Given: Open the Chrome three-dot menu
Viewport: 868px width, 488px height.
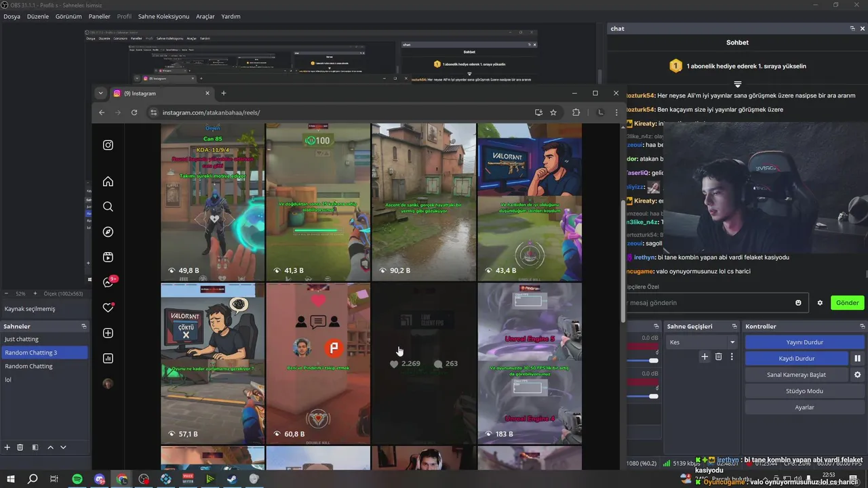Looking at the screenshot, I should (616, 113).
